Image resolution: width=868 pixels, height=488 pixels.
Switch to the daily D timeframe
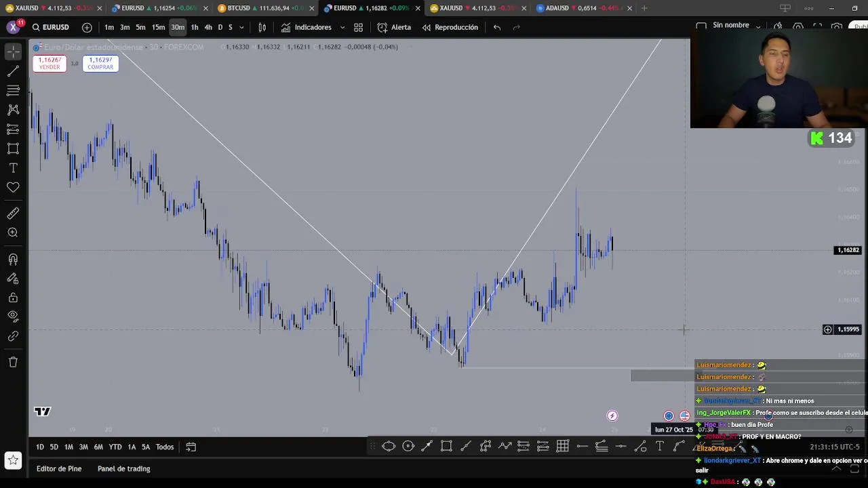pos(220,27)
